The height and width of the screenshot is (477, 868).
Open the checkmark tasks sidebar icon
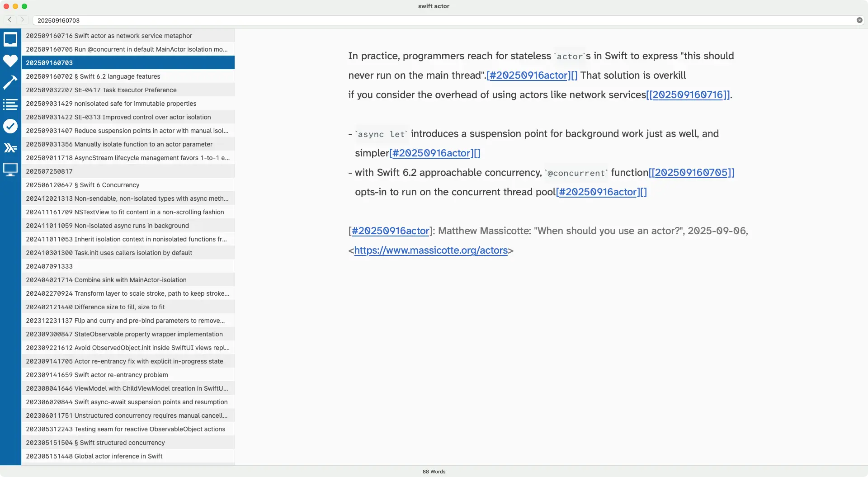click(x=10, y=126)
